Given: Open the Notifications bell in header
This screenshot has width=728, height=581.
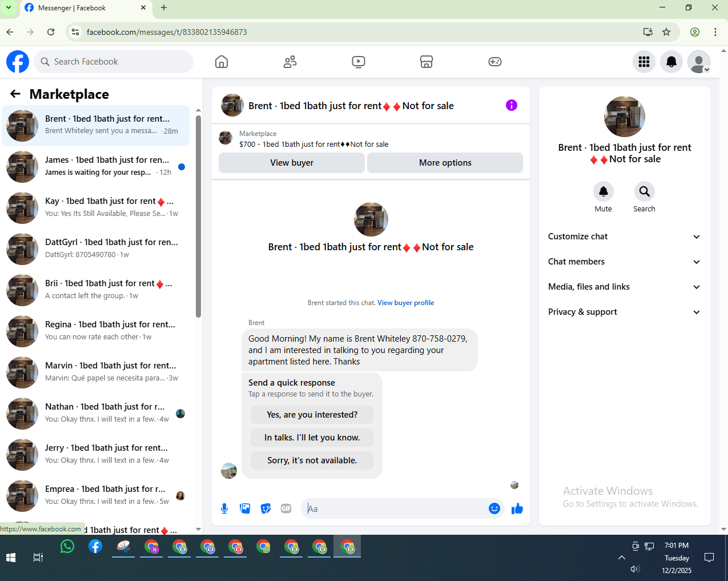Looking at the screenshot, I should (x=671, y=62).
